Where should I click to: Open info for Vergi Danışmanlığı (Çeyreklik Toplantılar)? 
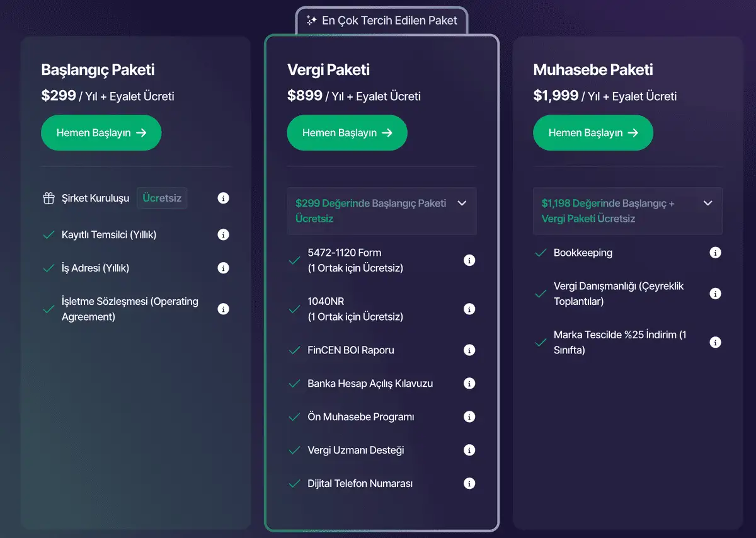point(715,294)
